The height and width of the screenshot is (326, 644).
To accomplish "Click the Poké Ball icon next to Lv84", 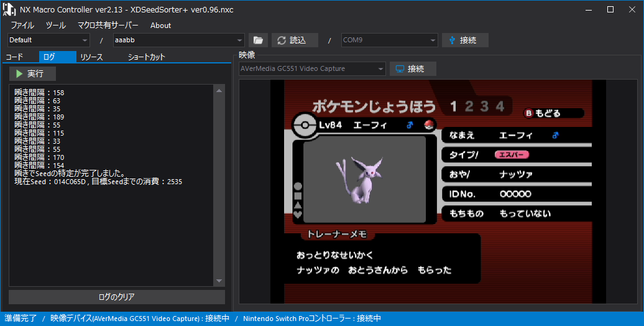I will click(x=429, y=125).
